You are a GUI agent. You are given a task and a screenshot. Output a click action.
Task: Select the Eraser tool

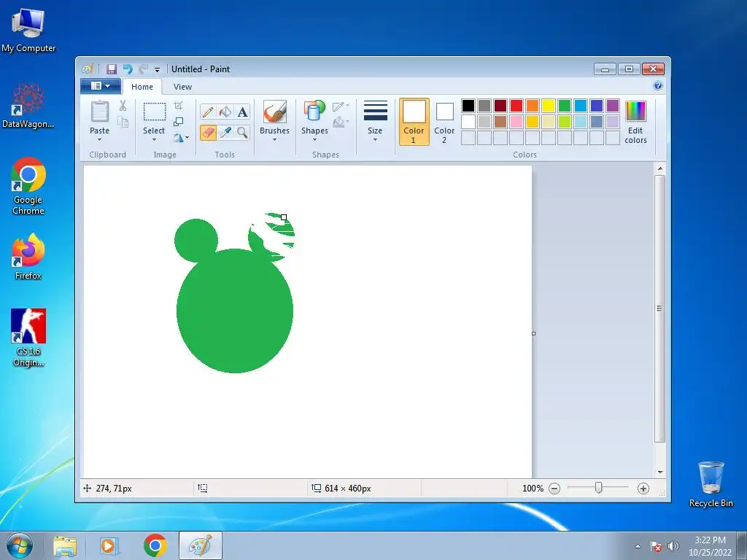[208, 133]
